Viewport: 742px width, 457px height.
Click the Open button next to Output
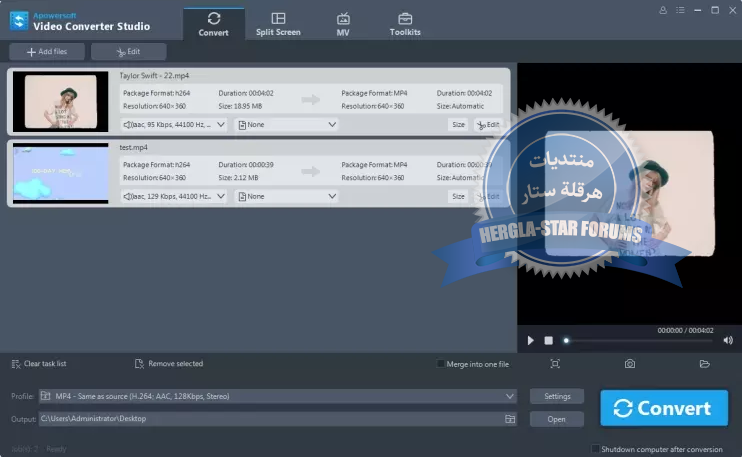pos(556,419)
